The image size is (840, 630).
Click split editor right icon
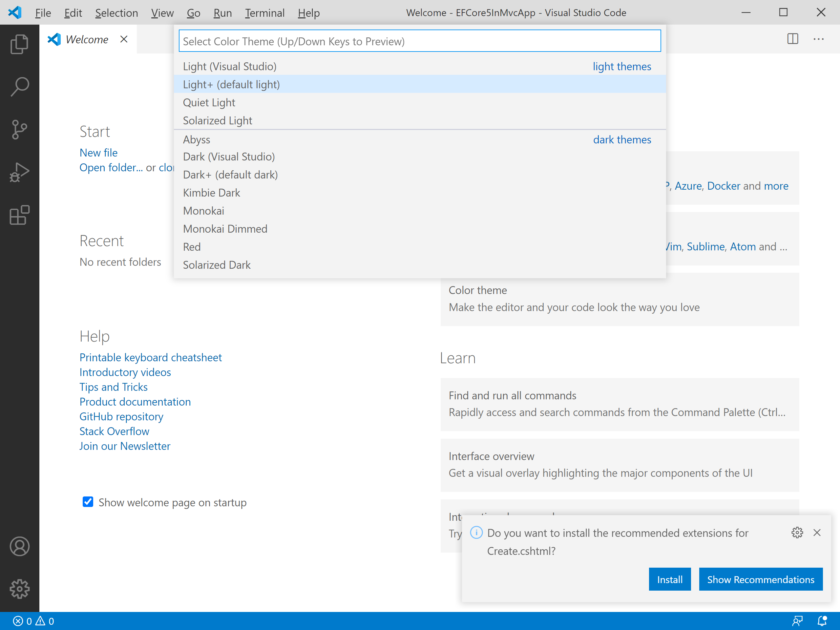792,39
